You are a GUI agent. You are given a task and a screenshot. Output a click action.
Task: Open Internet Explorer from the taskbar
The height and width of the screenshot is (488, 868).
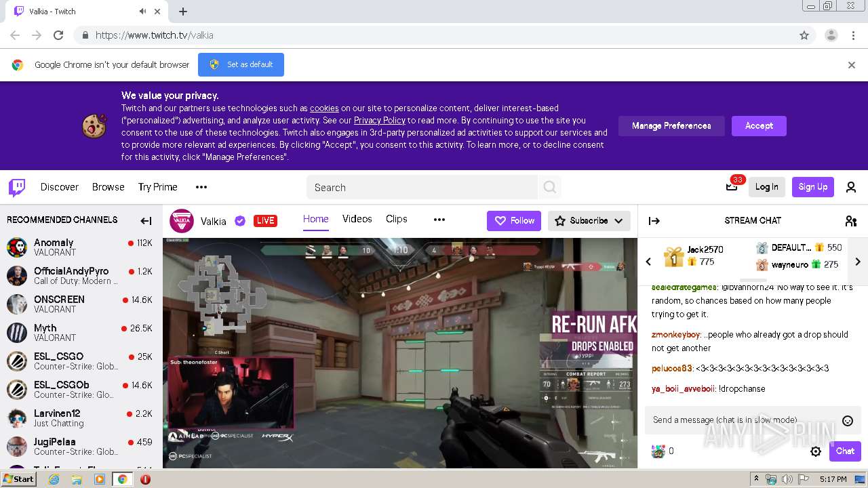[54, 479]
